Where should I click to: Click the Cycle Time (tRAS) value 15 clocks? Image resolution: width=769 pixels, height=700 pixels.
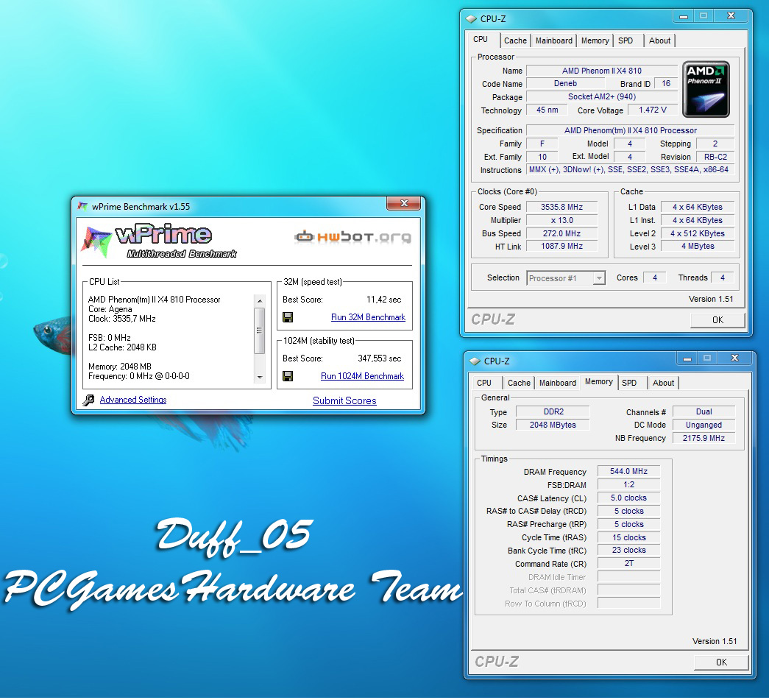pos(628,537)
